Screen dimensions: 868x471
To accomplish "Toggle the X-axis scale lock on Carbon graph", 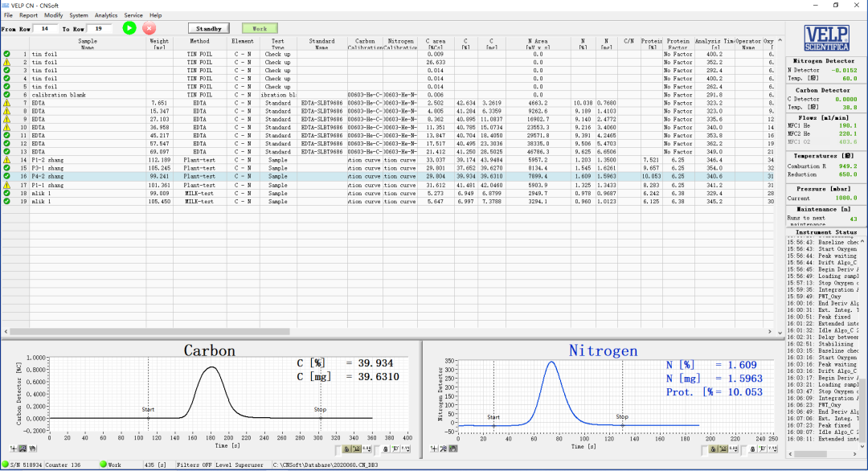I will [346, 449].
